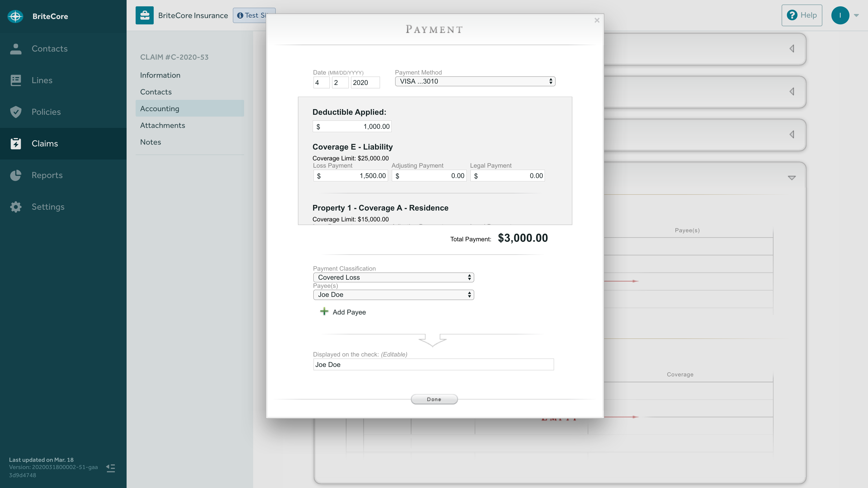868x488 pixels.
Task: Click the Test Site badge
Action: pos(254,16)
